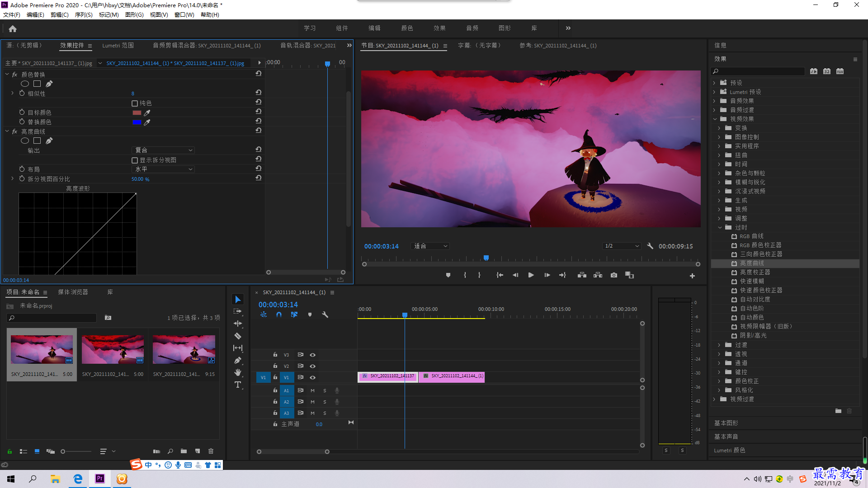Viewport: 868px width, 488px height.
Task: Toggle the fx switch for 颜色替换
Action: (x=15, y=75)
